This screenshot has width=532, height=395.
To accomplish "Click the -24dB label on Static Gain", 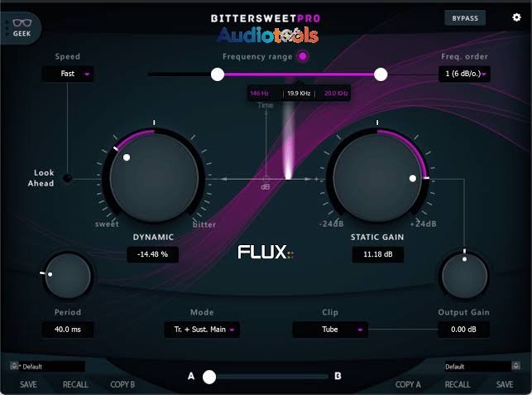I will point(332,224).
